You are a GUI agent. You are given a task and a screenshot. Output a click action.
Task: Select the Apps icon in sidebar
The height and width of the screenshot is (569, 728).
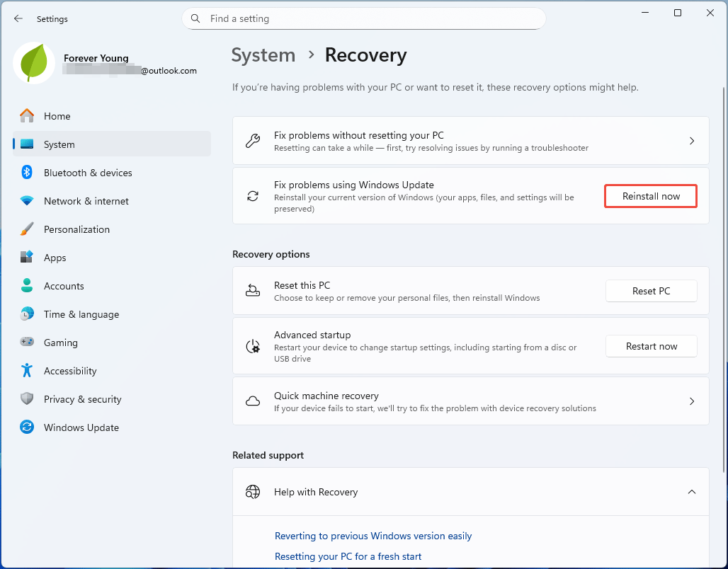tap(27, 258)
